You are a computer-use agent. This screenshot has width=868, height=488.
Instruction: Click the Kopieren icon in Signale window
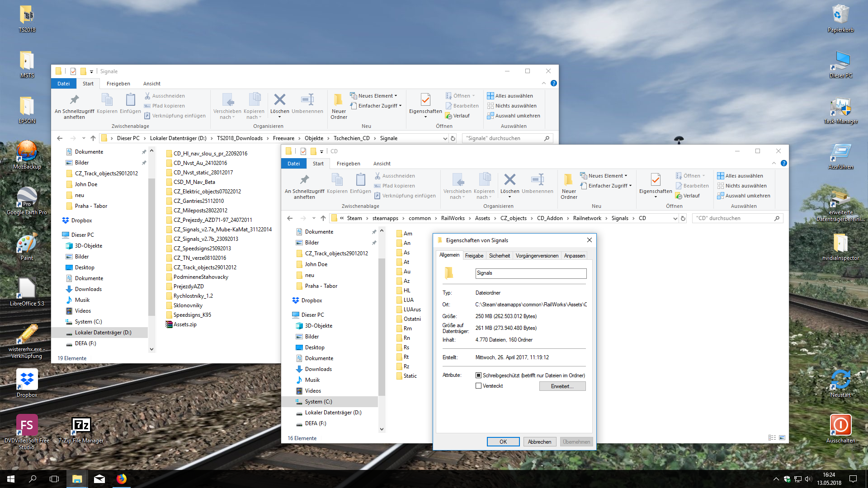click(107, 100)
